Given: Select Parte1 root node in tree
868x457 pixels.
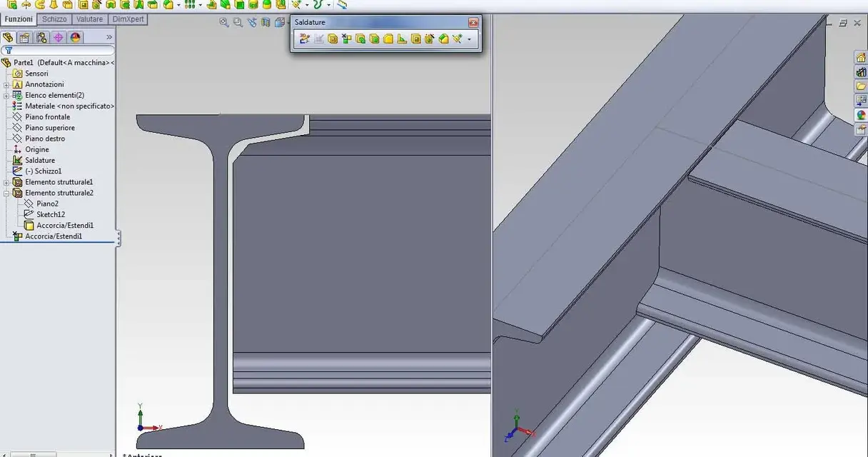Looking at the screenshot, I should [x=59, y=63].
